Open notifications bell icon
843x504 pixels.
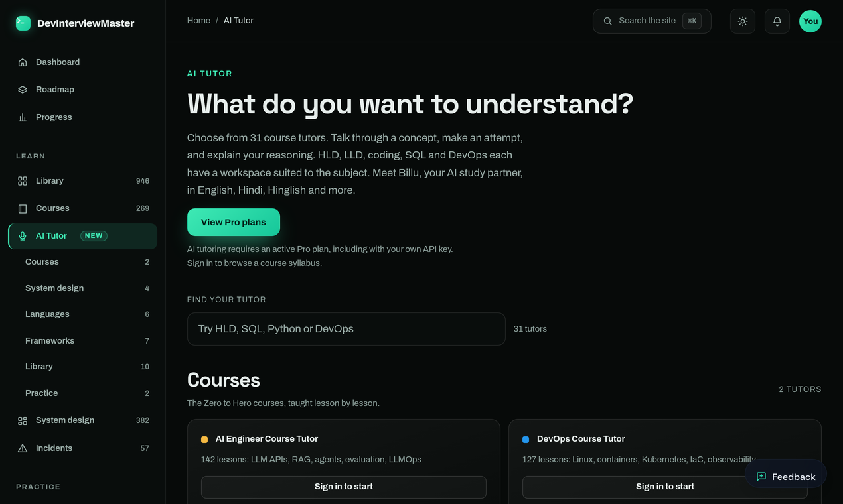(777, 21)
